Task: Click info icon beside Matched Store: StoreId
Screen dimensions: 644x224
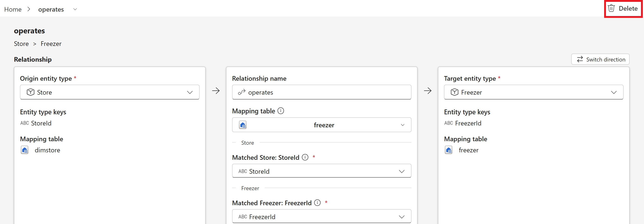Action: tap(305, 157)
